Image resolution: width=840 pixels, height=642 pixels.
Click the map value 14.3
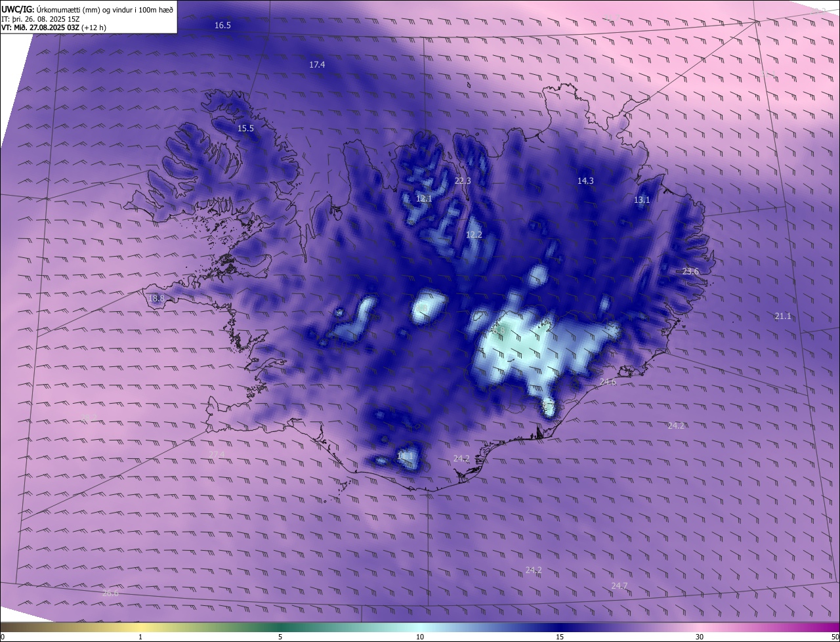click(585, 181)
